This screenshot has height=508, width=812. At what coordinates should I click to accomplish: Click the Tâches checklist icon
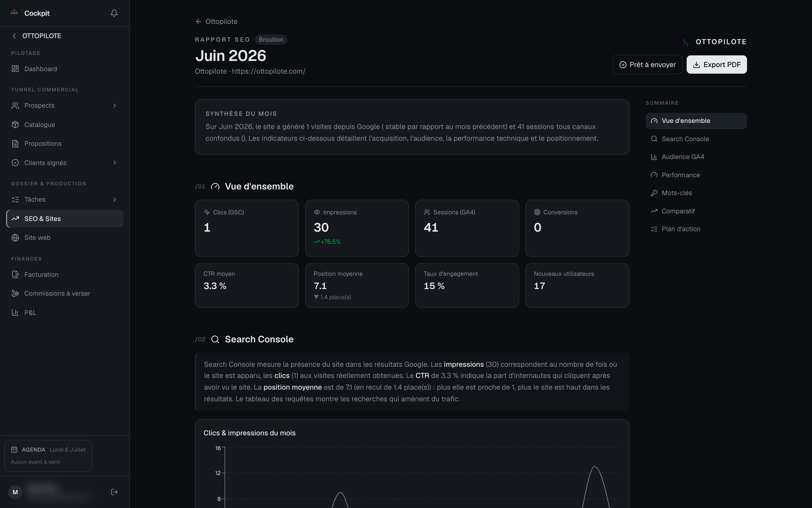(x=15, y=200)
